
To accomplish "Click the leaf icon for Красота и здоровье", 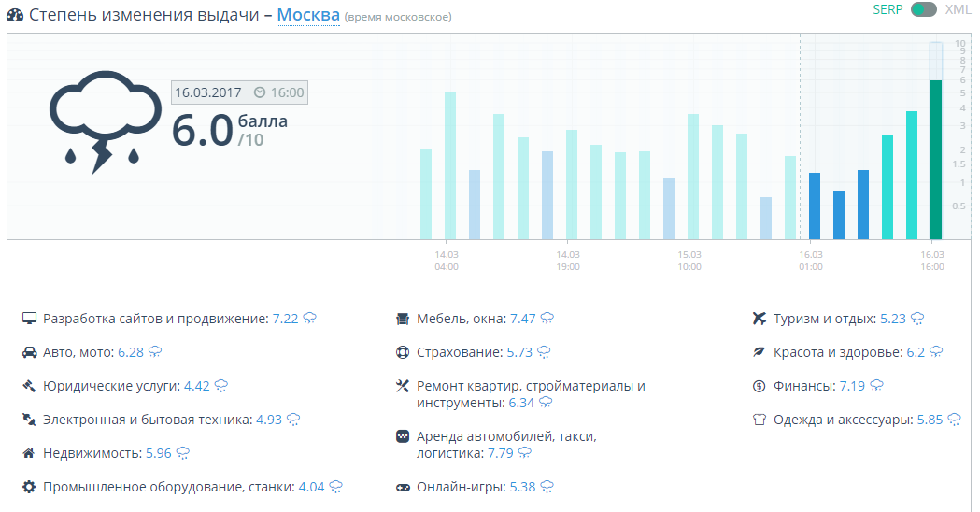I will (760, 352).
